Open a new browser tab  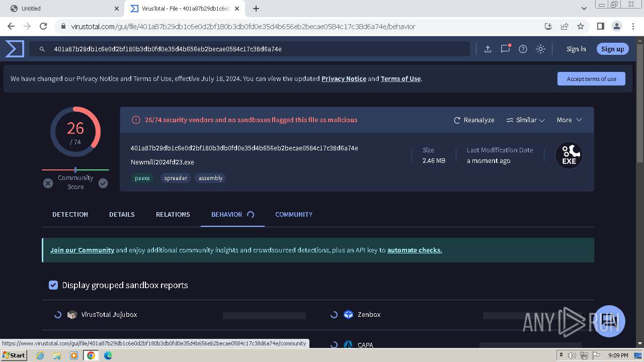(x=256, y=9)
